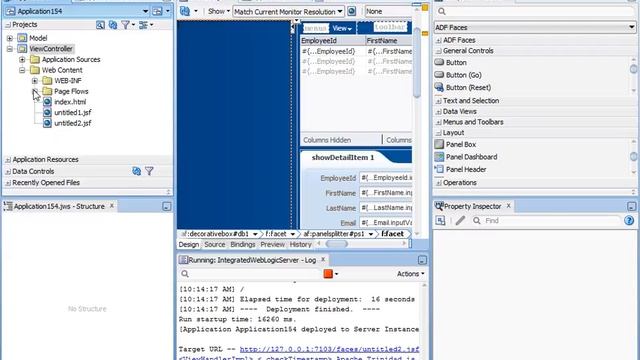Screen dimensions: 640x360
Task: Click the pencil edit icon in Property Inspector
Action: click(460, 220)
